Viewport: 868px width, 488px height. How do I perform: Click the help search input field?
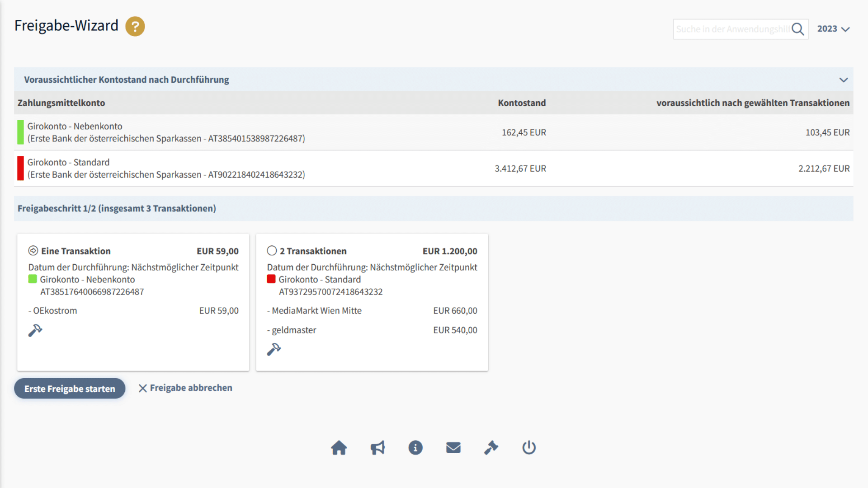point(731,29)
